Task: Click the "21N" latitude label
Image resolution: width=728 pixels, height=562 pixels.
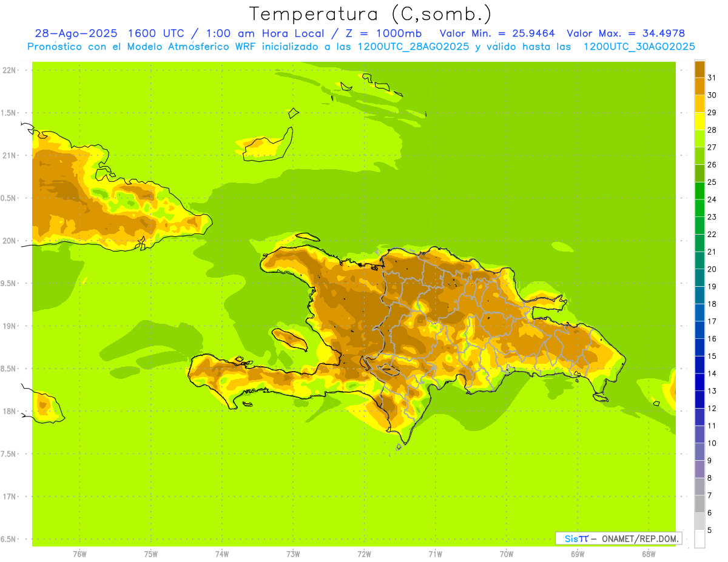Action: tap(9, 155)
